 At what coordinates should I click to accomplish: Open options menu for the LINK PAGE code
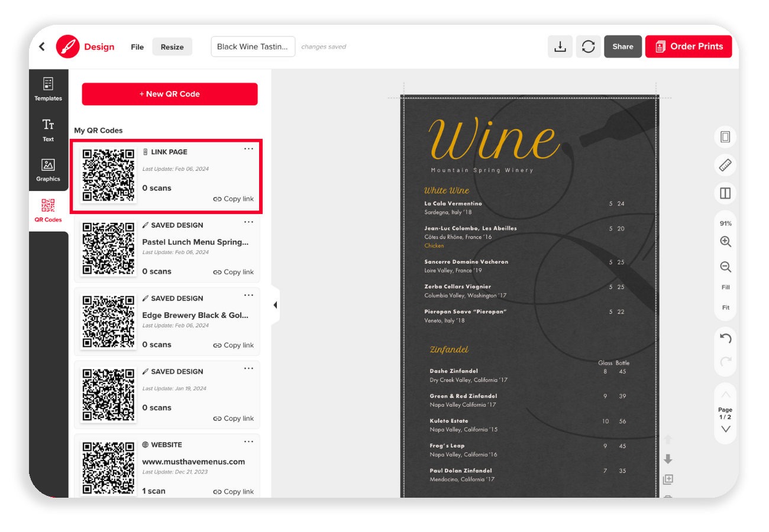[249, 149]
